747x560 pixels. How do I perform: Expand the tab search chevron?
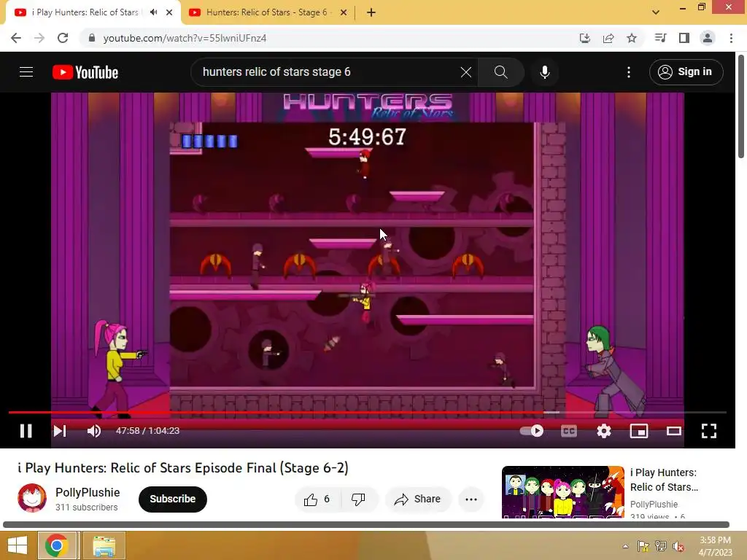point(656,12)
